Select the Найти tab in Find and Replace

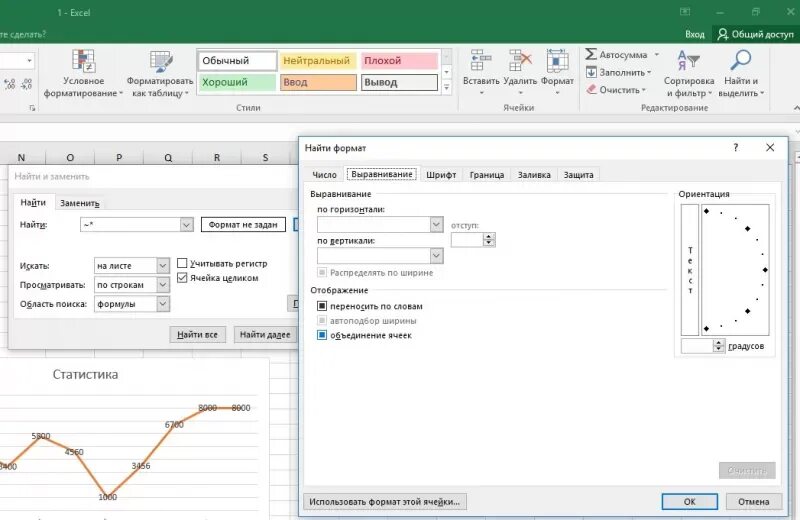point(33,203)
